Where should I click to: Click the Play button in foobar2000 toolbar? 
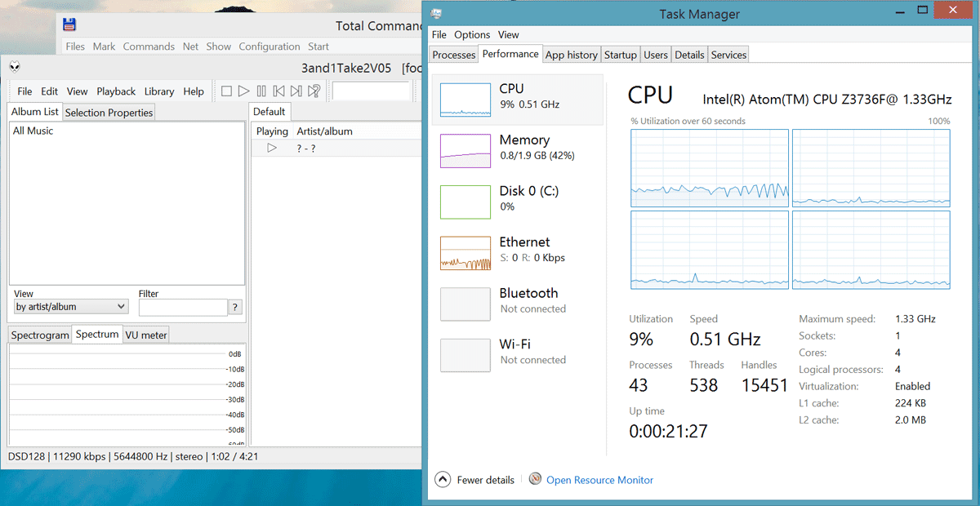click(244, 91)
